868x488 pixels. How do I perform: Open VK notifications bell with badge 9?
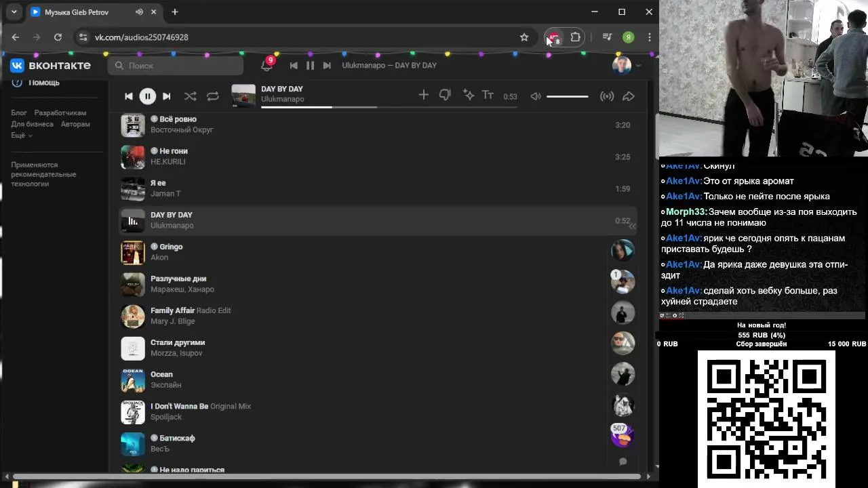[x=267, y=65]
